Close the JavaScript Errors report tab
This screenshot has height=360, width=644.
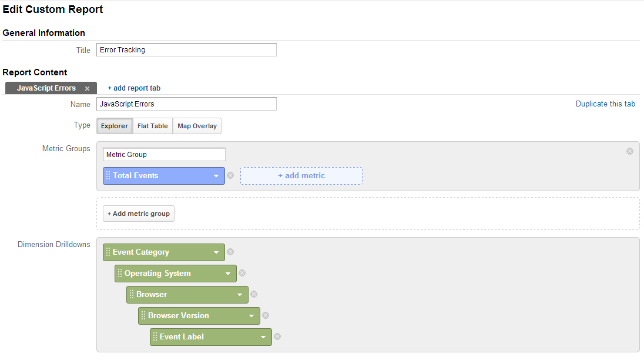[87, 88]
